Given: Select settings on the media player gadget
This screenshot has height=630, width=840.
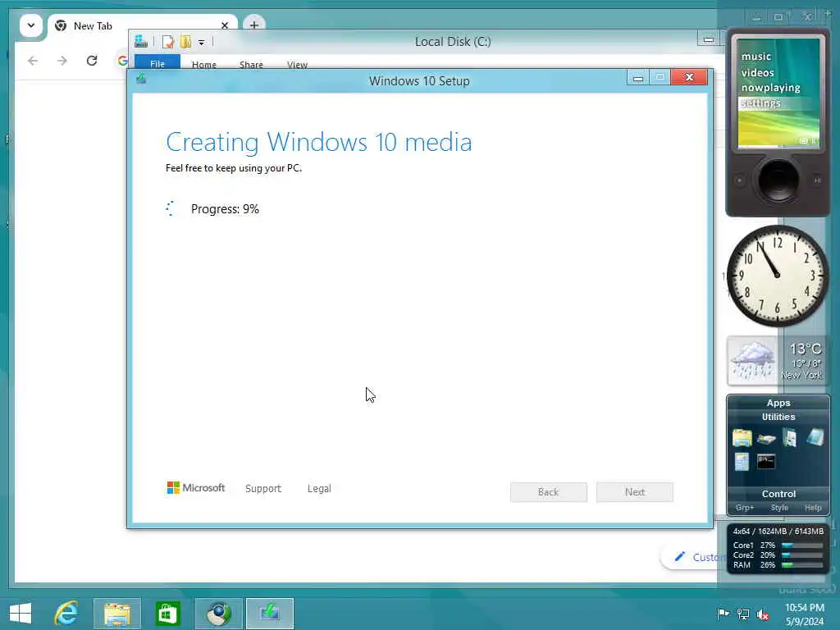Looking at the screenshot, I should pyautogui.click(x=760, y=103).
